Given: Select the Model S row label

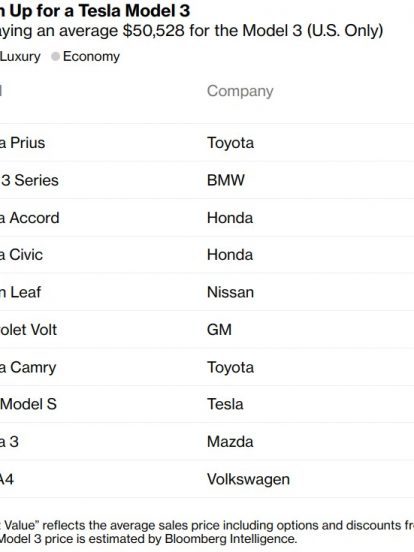Looking at the screenshot, I should [x=28, y=404].
